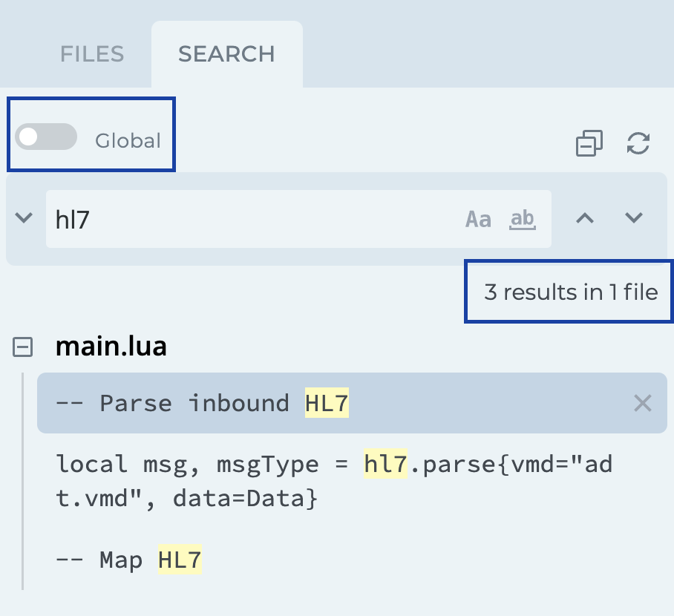Switch to the FILES tab
674x616 pixels.
(x=92, y=54)
